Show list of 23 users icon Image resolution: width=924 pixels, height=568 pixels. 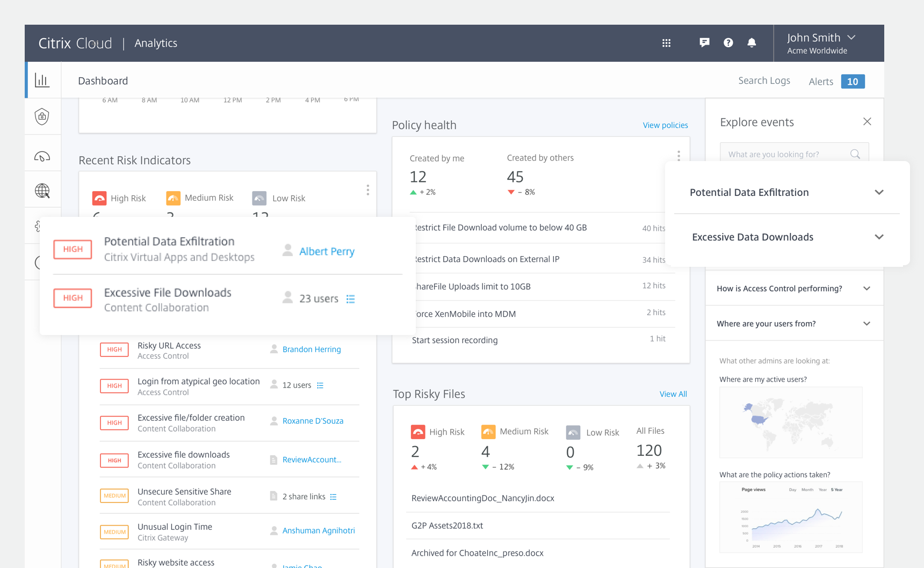[x=350, y=299]
